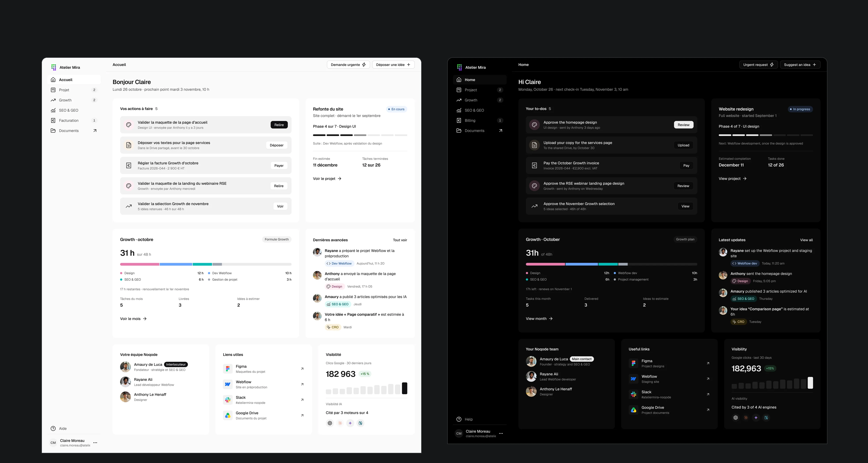Click the Growth octobre hours usage bar
The height and width of the screenshot is (463, 868).
[206, 264]
